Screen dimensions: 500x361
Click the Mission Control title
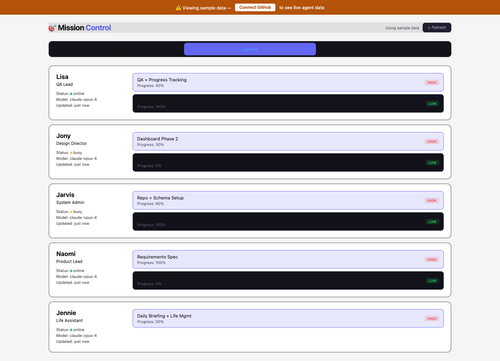tap(84, 28)
